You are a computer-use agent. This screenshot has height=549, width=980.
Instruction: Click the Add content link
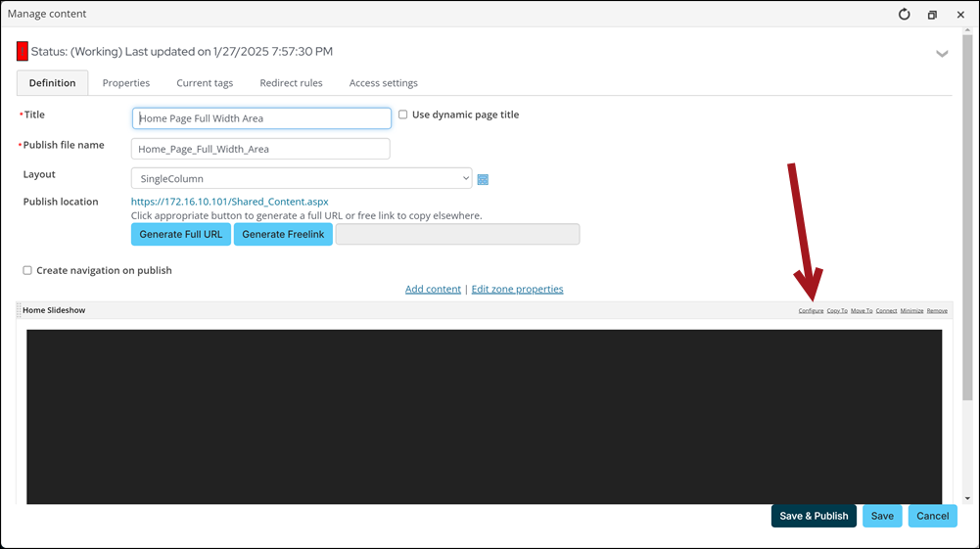(433, 289)
